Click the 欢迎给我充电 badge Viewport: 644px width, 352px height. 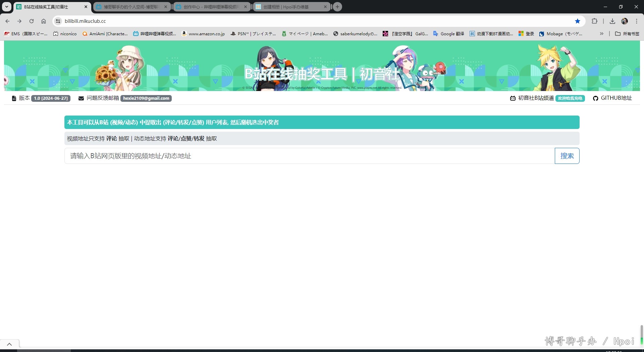[570, 98]
